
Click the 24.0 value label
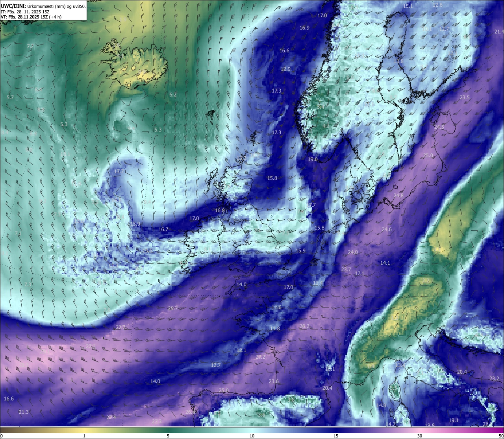click(x=353, y=252)
